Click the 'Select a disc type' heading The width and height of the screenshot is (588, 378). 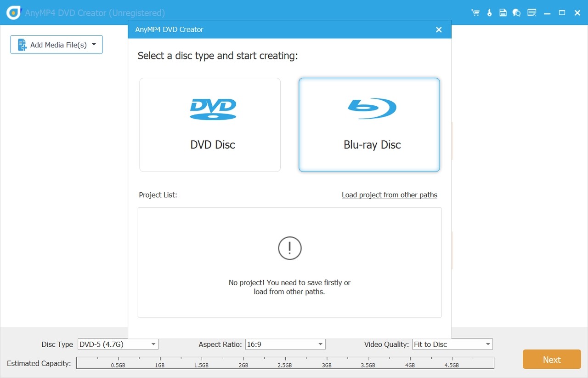[218, 56]
